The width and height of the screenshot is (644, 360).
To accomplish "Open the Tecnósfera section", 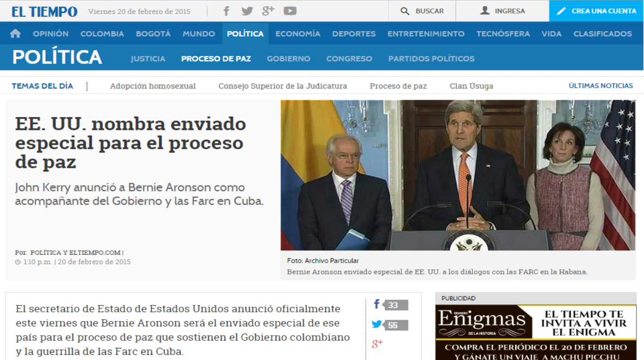I will [x=503, y=34].
